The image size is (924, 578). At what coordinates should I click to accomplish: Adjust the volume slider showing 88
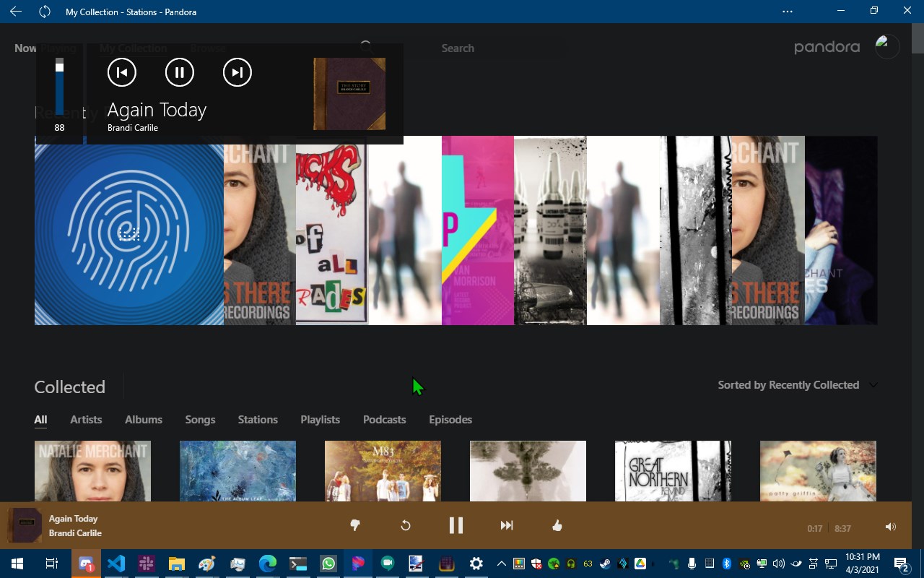(59, 87)
